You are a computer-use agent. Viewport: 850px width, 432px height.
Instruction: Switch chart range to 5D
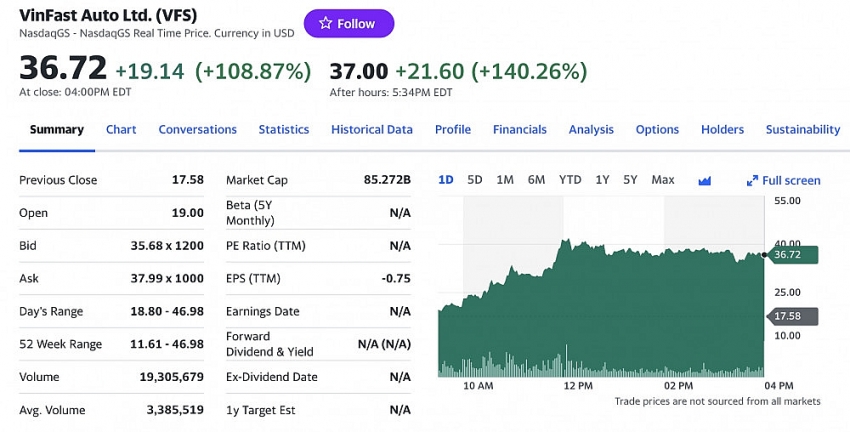point(475,180)
